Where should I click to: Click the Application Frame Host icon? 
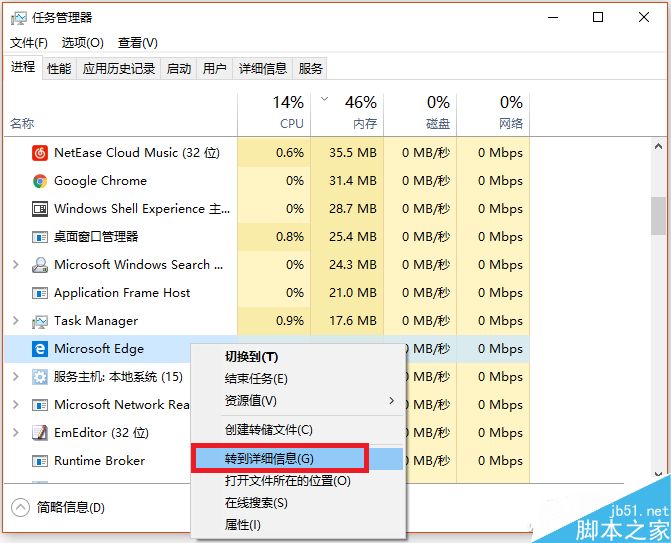(40, 293)
